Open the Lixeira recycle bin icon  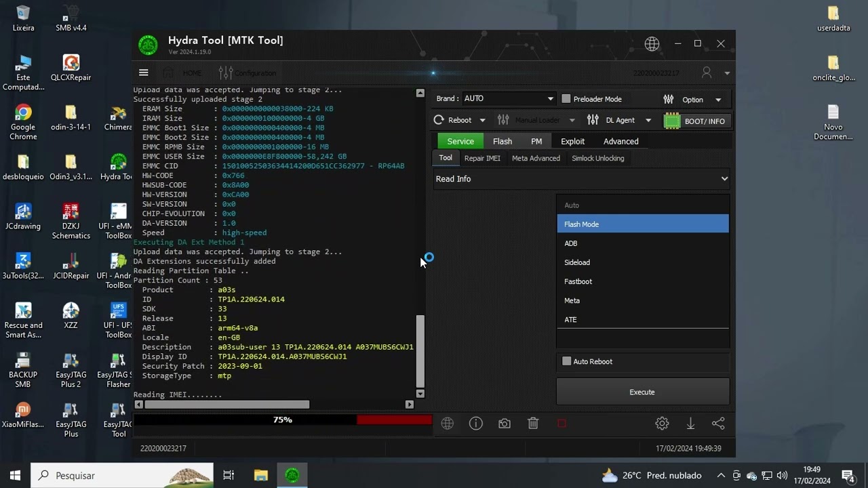pos(23,18)
